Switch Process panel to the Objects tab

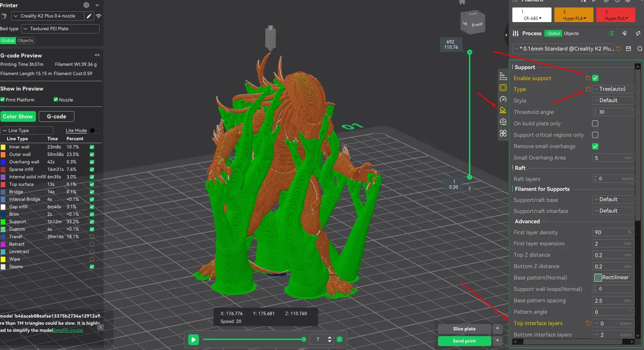pos(571,33)
